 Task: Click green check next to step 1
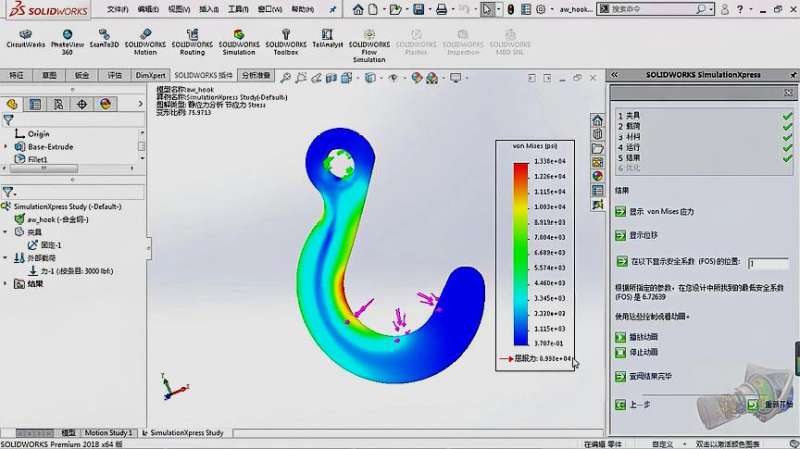tap(787, 116)
